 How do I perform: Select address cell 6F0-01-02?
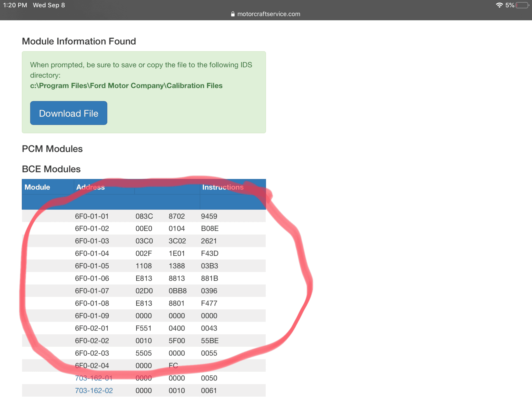pyautogui.click(x=92, y=228)
